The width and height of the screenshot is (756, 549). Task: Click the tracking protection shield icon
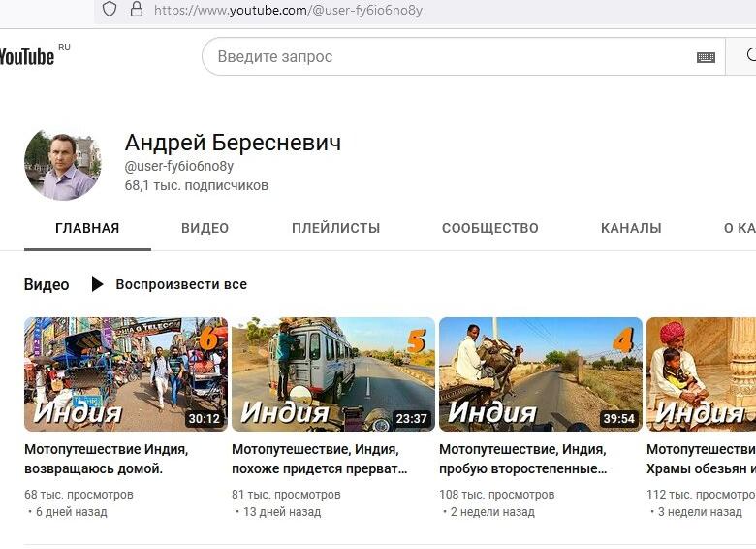[x=110, y=9]
